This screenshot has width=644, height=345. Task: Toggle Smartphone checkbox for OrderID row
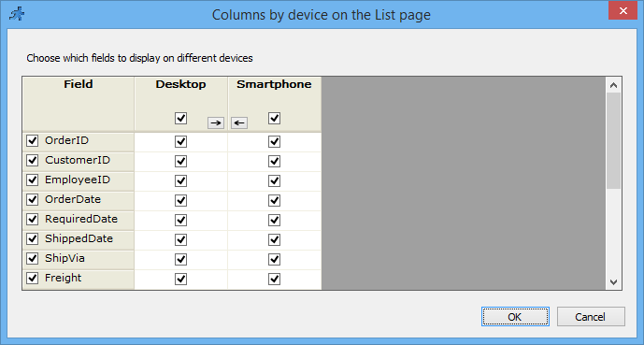[x=275, y=142]
